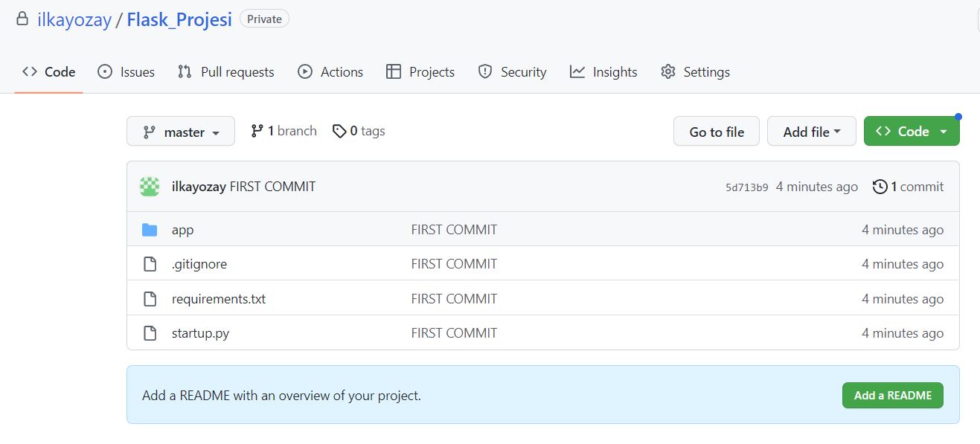Click the .gitignore file icon

[x=150, y=264]
